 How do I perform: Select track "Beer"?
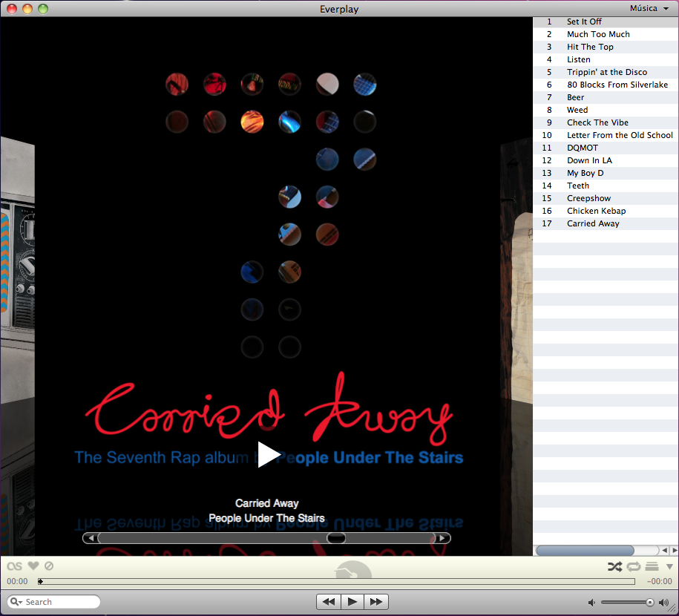point(606,97)
